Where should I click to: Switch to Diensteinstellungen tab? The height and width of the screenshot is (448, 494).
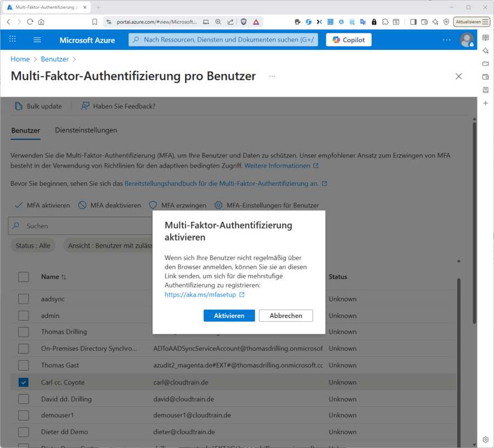click(x=86, y=130)
